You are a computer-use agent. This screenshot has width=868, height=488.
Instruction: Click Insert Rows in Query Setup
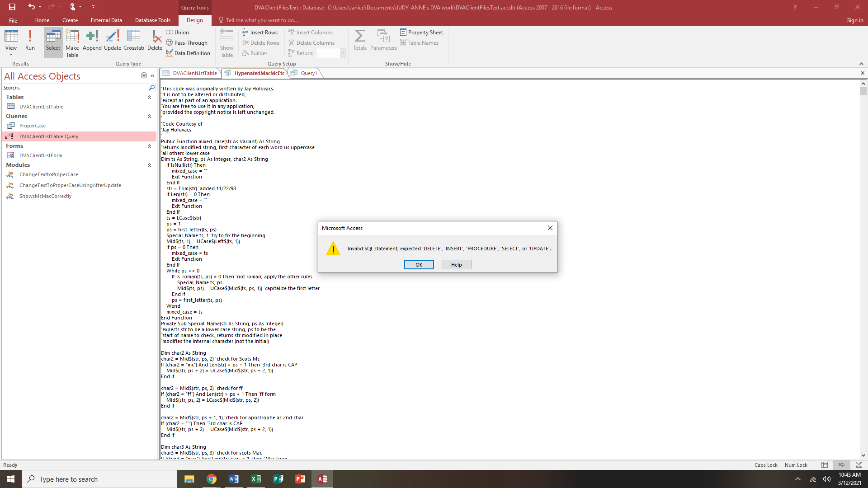tap(260, 33)
